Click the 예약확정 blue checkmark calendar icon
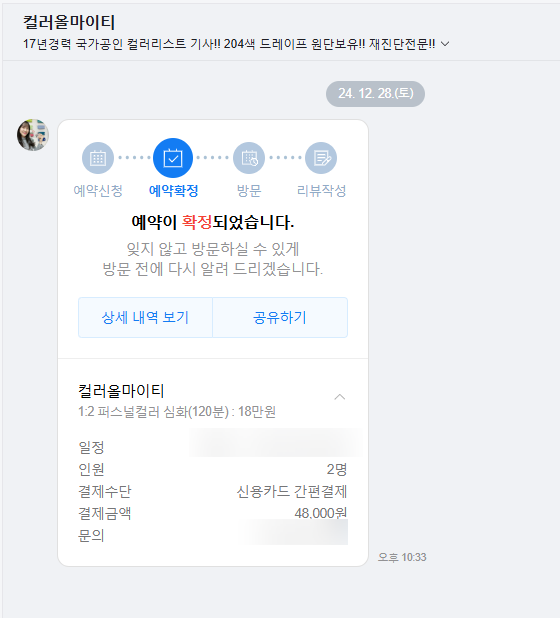Viewport: 560px width, 618px height. [x=173, y=158]
